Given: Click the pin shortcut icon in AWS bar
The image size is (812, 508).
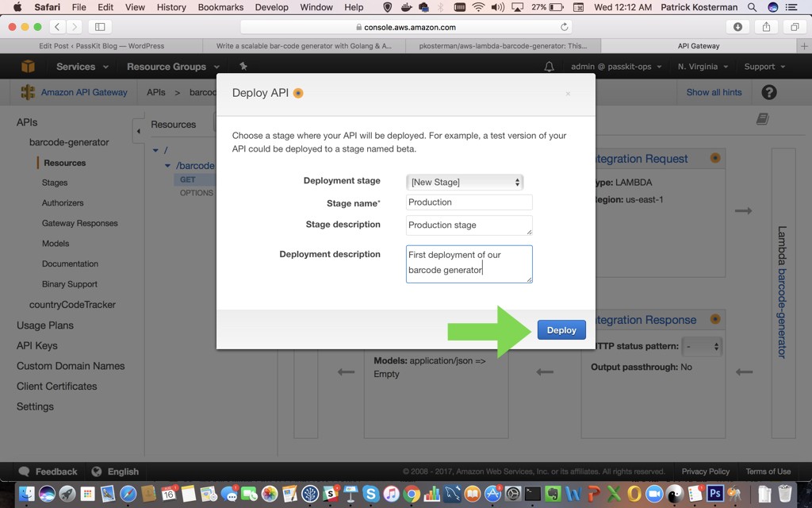Looking at the screenshot, I should [x=243, y=66].
